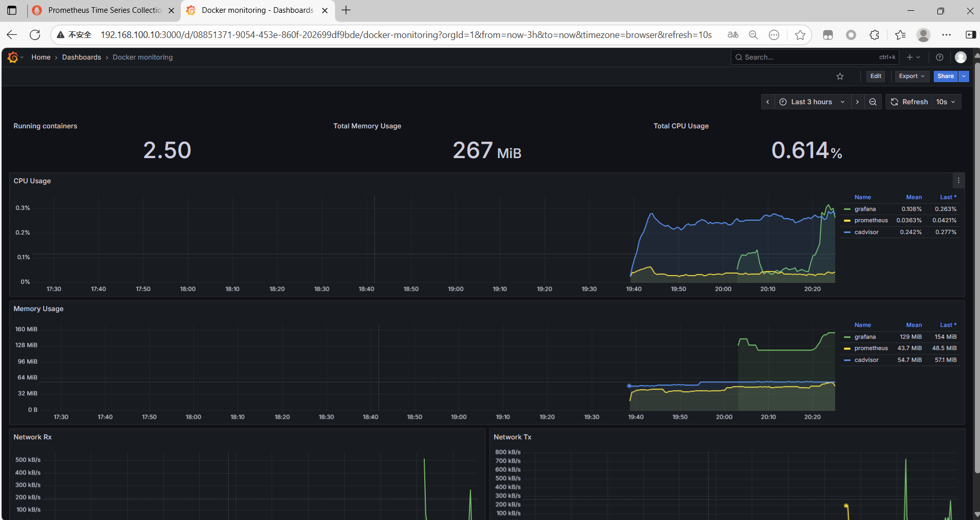
Task: Close the Docker monitoring tab
Action: click(x=325, y=10)
